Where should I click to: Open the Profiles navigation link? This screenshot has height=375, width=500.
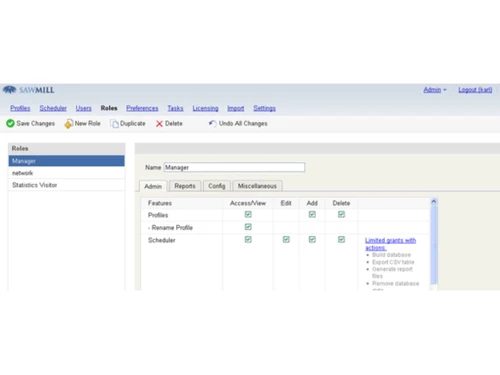coord(20,108)
